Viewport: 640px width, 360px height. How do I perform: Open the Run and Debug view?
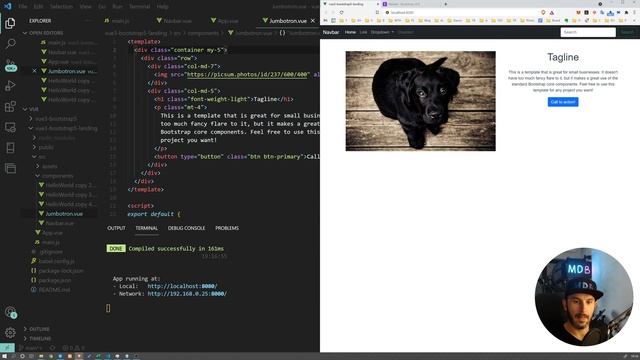(10, 86)
